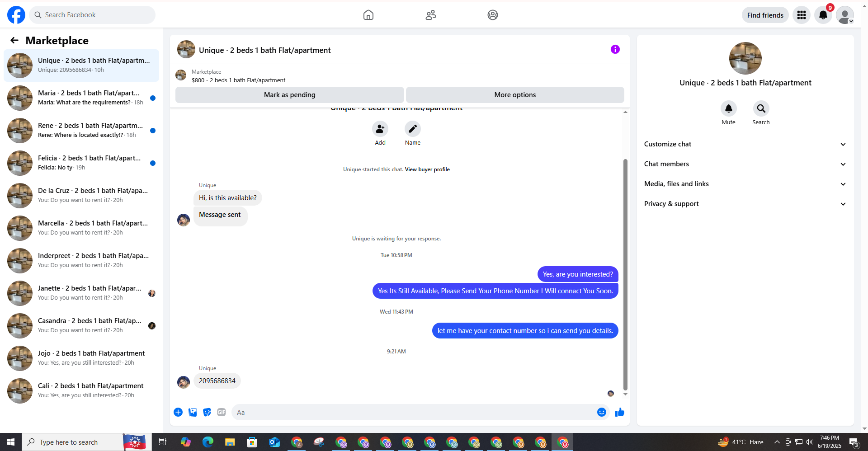Attach a photo using the image icon
The height and width of the screenshot is (451, 868).
[193, 412]
